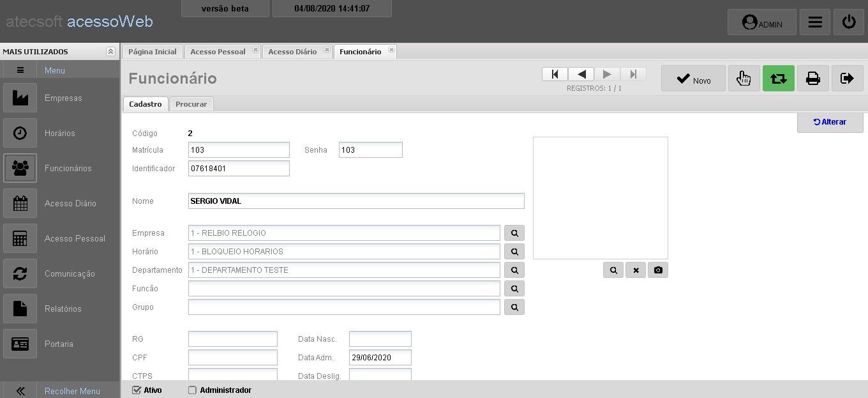Viewport: 868px width, 398px height.
Task: Click the Senha input field
Action: [371, 150]
